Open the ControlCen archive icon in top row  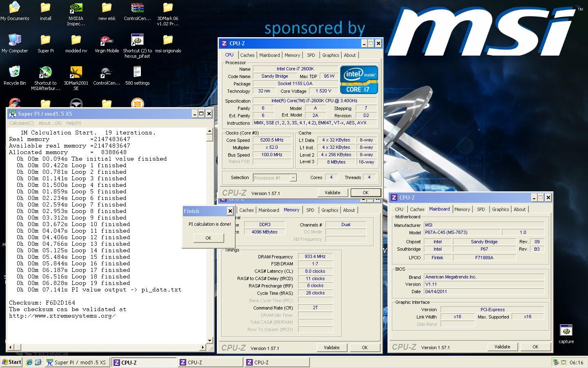click(137, 11)
